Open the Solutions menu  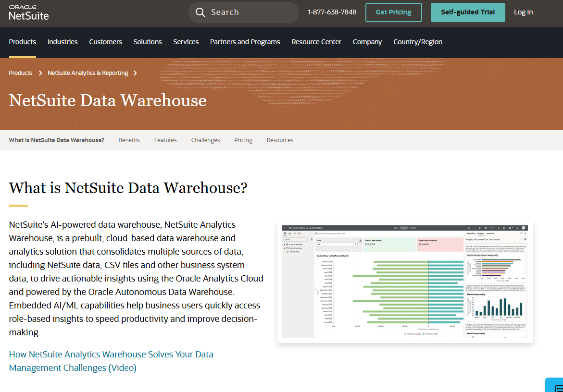click(148, 42)
